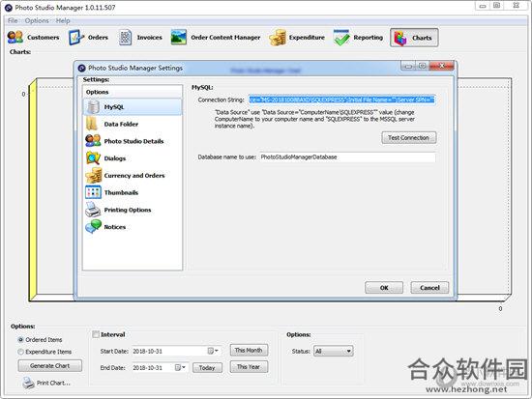Open the Invoices document icon

(x=125, y=38)
